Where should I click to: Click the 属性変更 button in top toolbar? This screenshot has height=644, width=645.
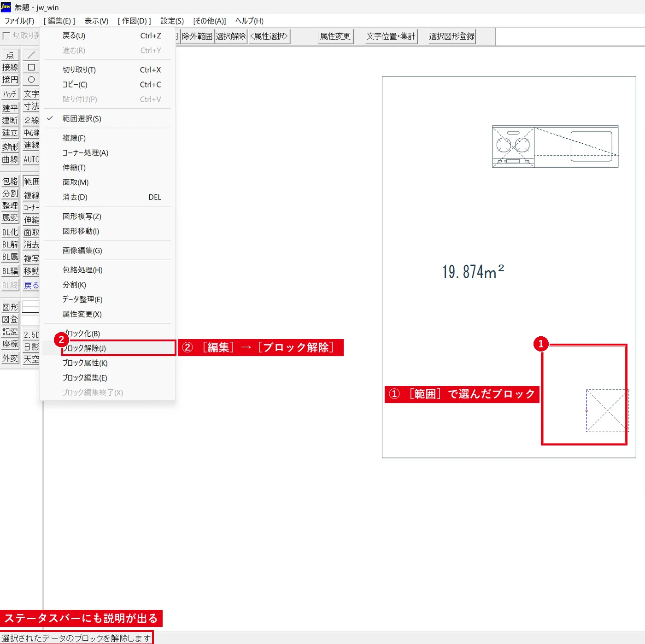coord(335,36)
